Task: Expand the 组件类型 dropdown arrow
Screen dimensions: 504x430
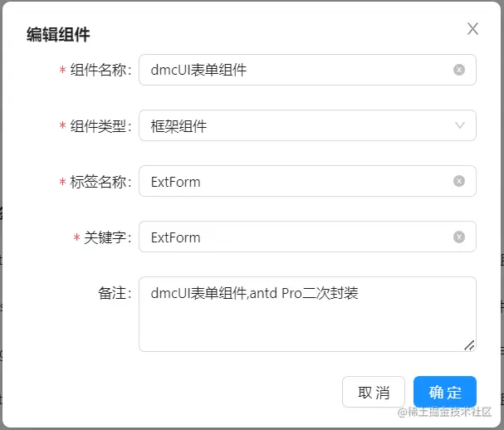Action: coord(460,126)
